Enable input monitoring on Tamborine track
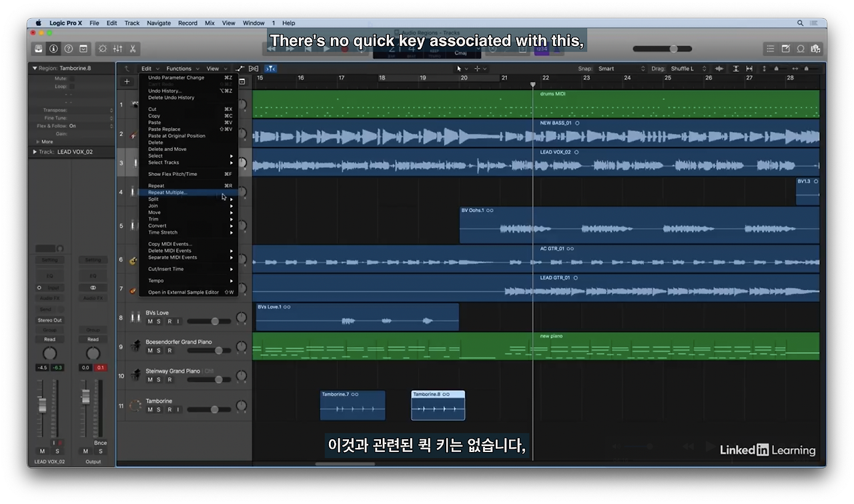Viewport: 854px width, 504px height. point(177,409)
